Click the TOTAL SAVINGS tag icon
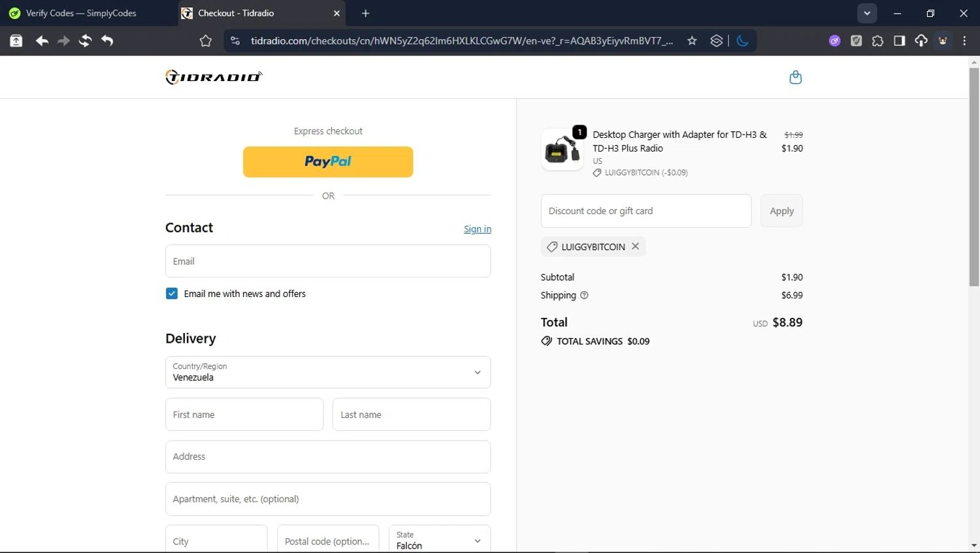Image resolution: width=980 pixels, height=553 pixels. click(546, 341)
